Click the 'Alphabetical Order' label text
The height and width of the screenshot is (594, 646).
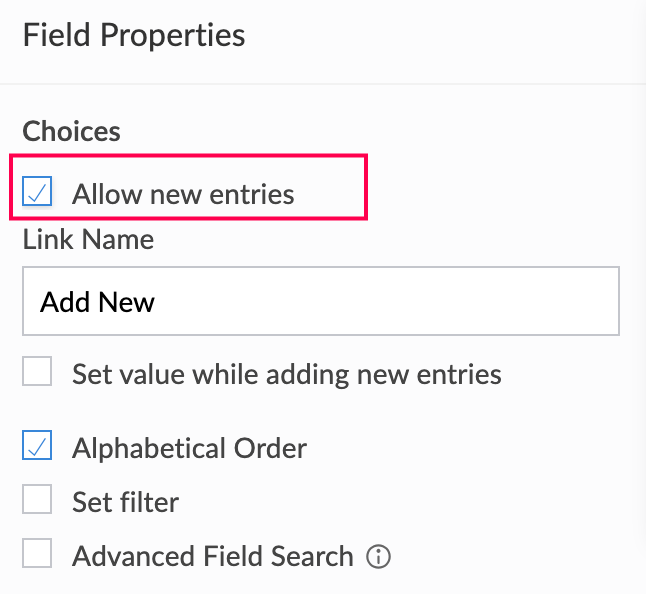click(189, 447)
